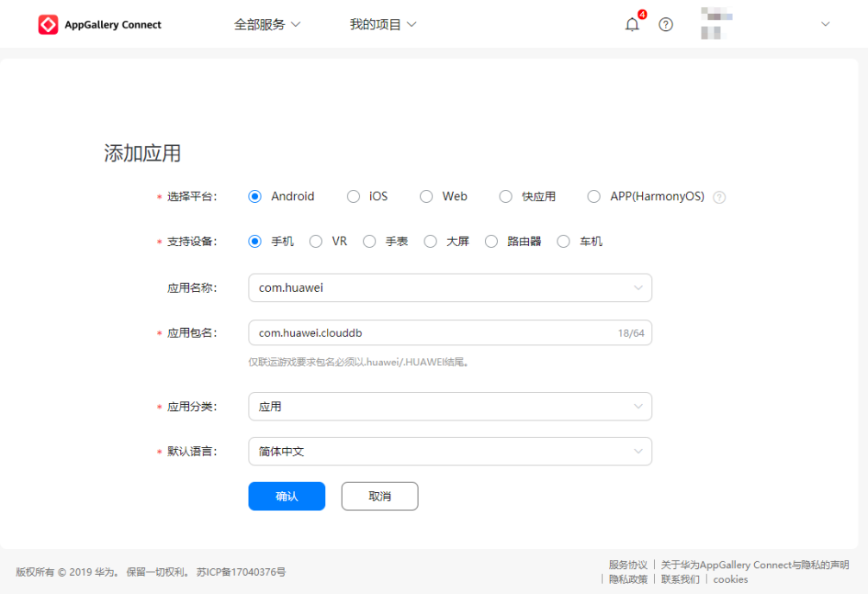
Task: Expand the 我的项目 menu
Action: tap(383, 24)
